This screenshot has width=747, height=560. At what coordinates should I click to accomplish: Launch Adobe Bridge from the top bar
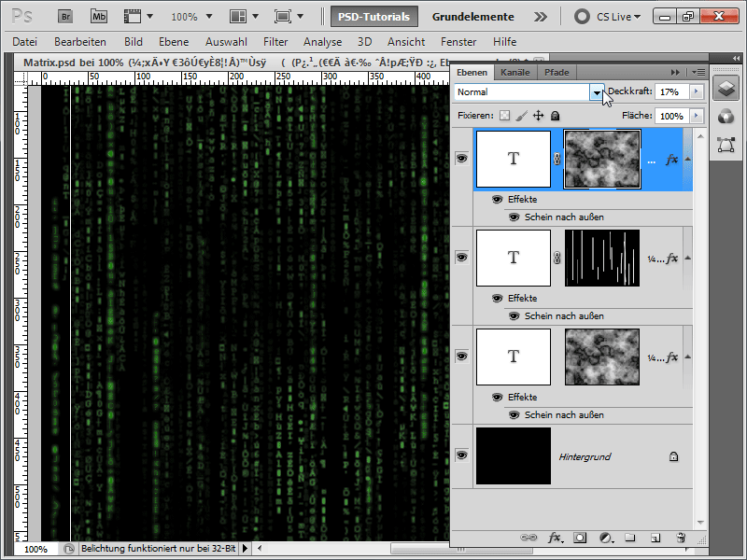click(65, 17)
